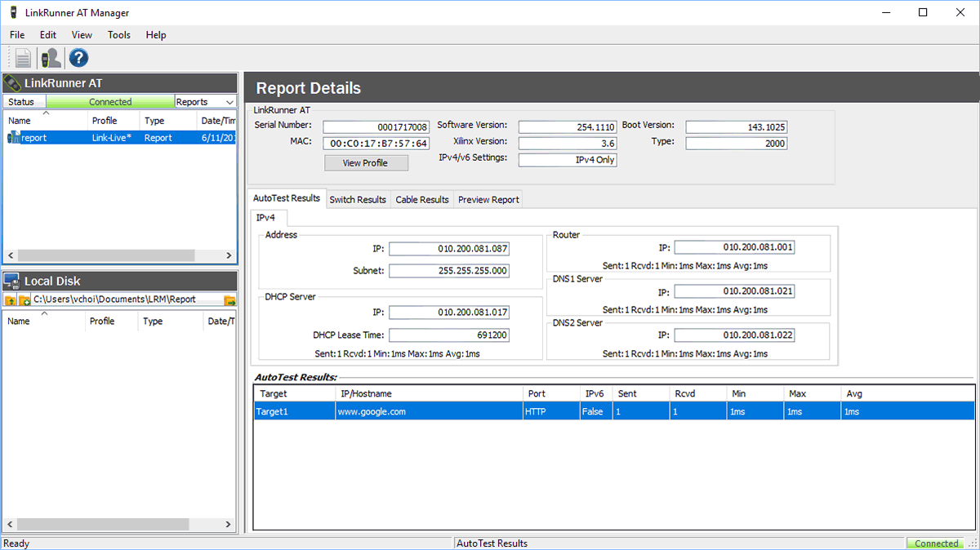Viewport: 980px width, 550px height.
Task: Click the DHCP Lease Time field
Action: (x=448, y=335)
